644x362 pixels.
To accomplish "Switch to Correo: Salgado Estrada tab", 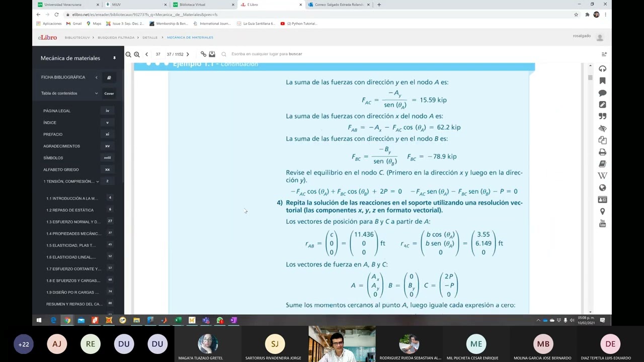I will (x=339, y=5).
